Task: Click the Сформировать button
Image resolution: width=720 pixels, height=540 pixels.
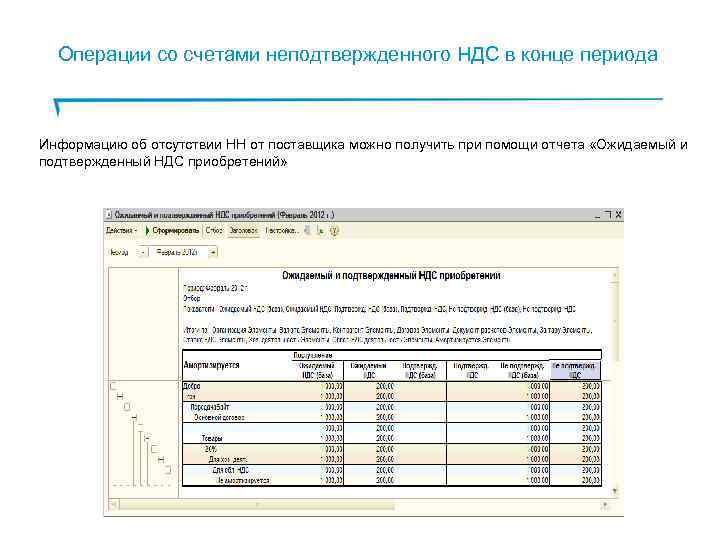Action: pyautogui.click(x=172, y=231)
